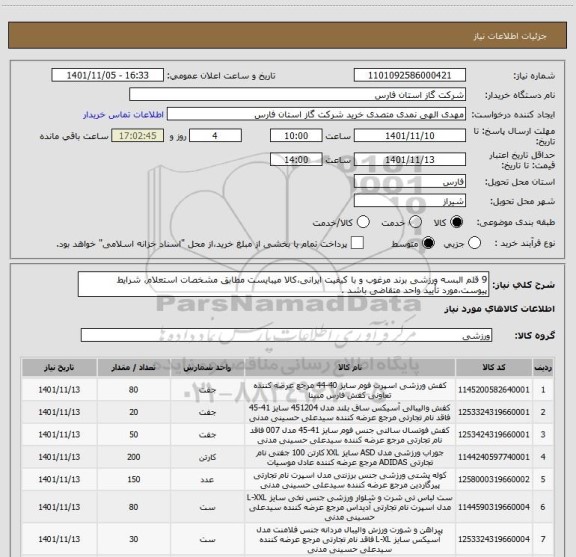The image size is (576, 557).
Task: Choose متوسط purchase process type
Action: [428, 243]
